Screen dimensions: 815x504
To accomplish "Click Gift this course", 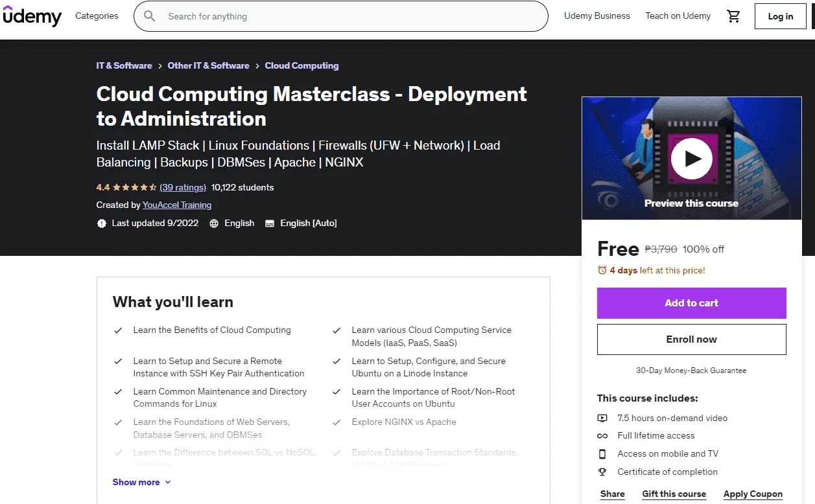I will [674, 494].
